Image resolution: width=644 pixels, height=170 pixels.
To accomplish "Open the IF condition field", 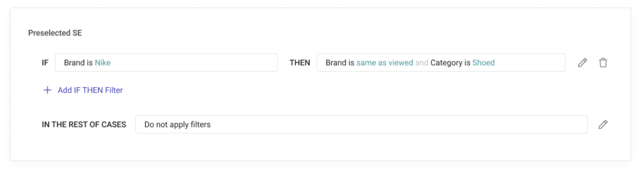I will click(166, 62).
